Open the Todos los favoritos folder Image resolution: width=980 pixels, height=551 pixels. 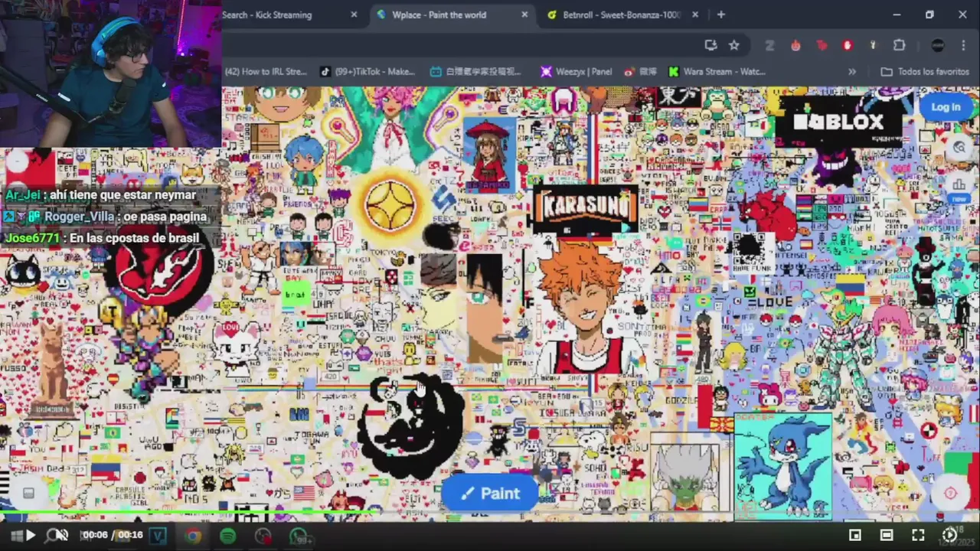(x=925, y=71)
